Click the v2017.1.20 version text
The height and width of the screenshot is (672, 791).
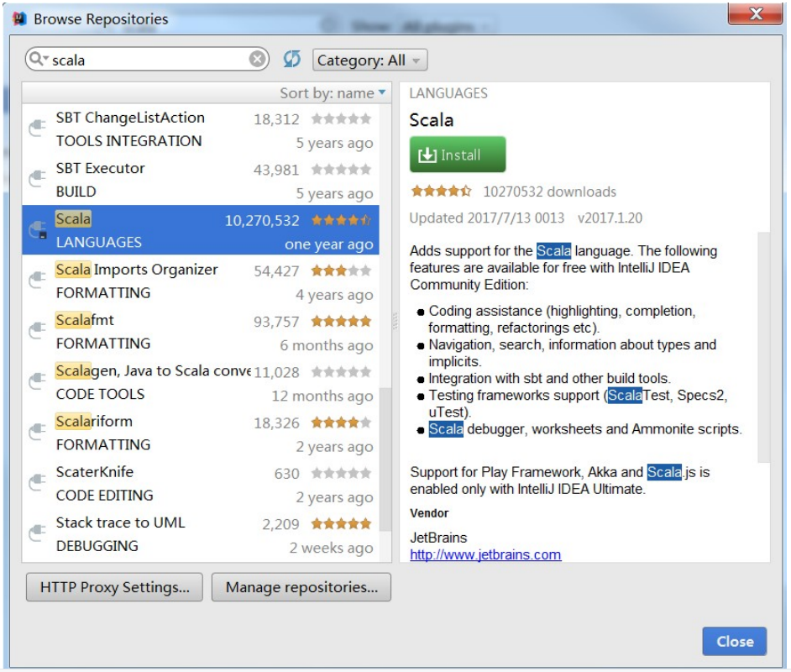click(x=610, y=218)
